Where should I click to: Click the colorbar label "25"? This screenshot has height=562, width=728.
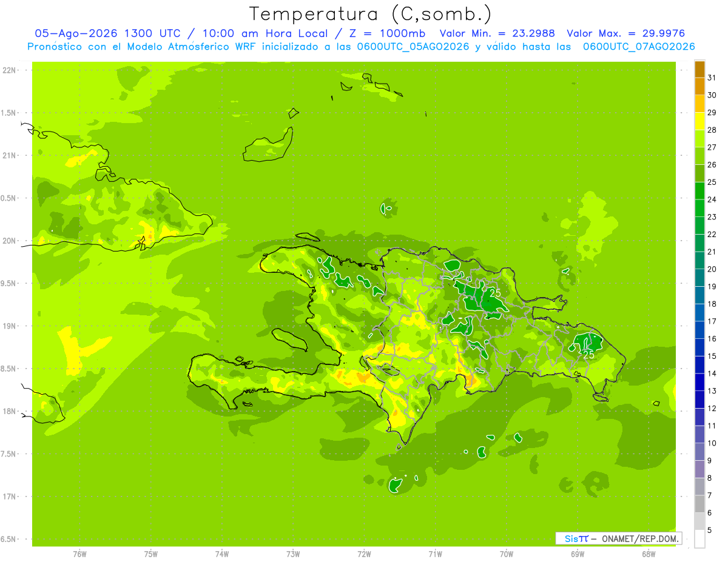712,182
